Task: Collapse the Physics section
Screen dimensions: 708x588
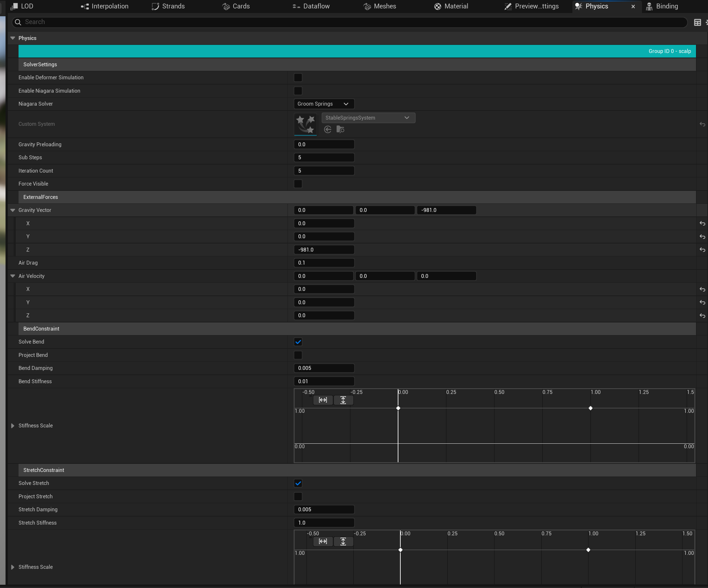Action: [x=13, y=38]
